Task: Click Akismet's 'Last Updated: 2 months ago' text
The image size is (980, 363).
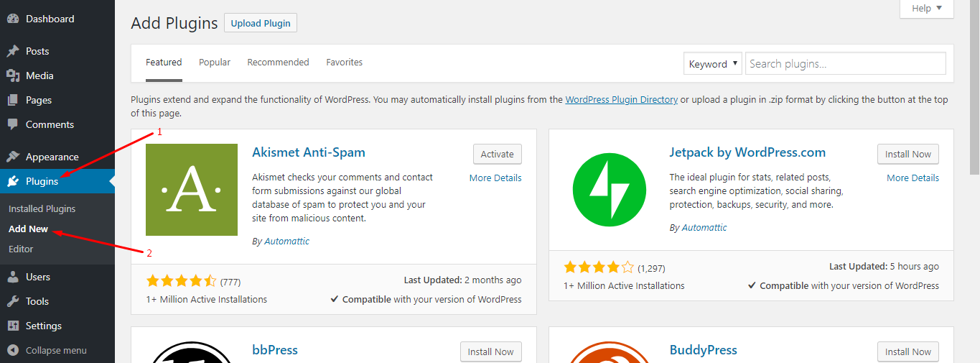Action: pyautogui.click(x=462, y=280)
